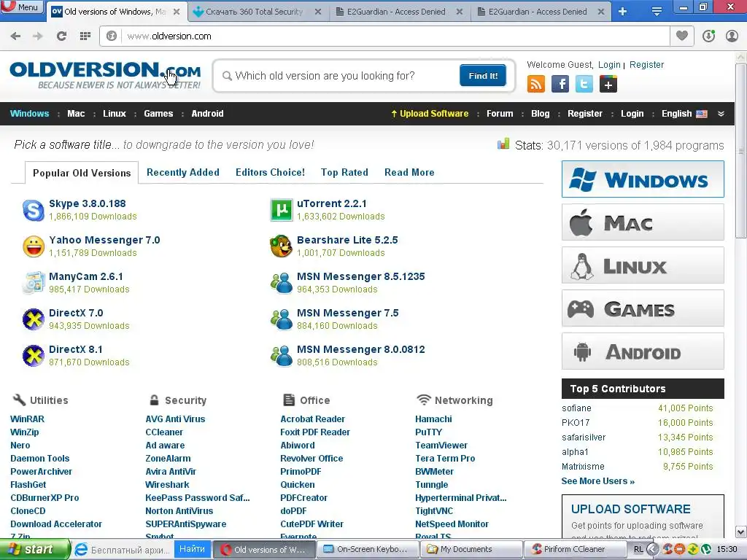Open the Linux item in navigation bar

click(115, 114)
